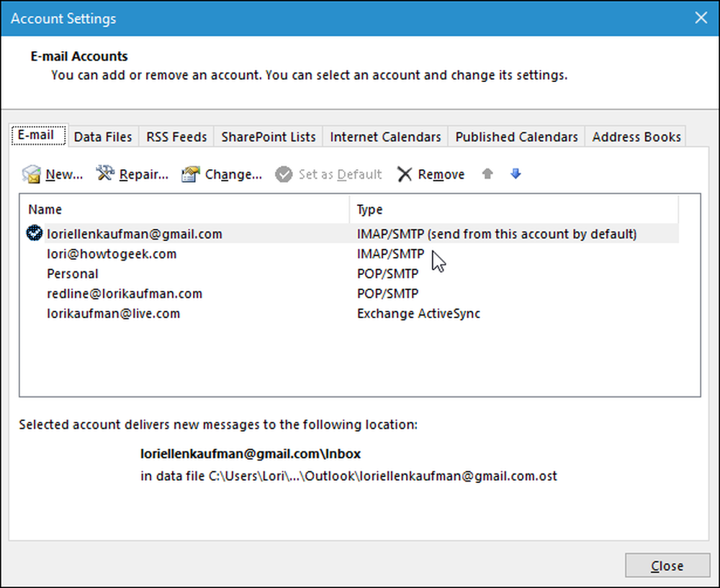Click the New account envelope icon
Image resolution: width=720 pixels, height=588 pixels.
coord(31,174)
